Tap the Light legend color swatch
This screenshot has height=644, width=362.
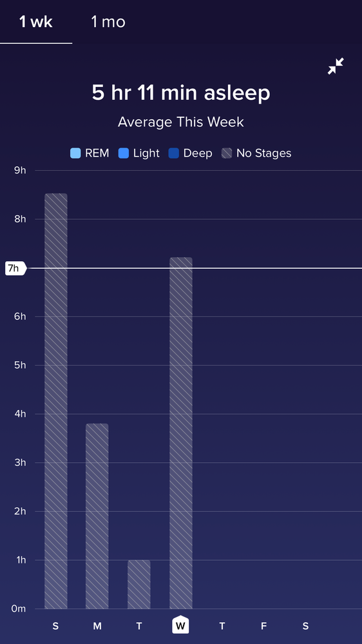(x=124, y=153)
